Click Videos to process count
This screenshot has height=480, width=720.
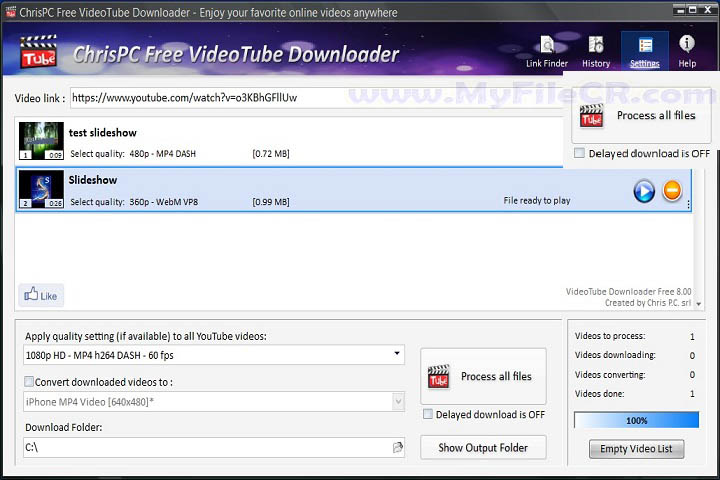[x=692, y=336]
